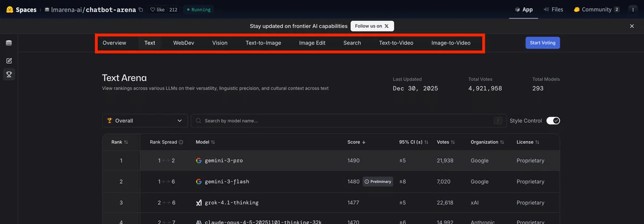Open the Text-to-Video tab
644x224 pixels.
point(396,43)
